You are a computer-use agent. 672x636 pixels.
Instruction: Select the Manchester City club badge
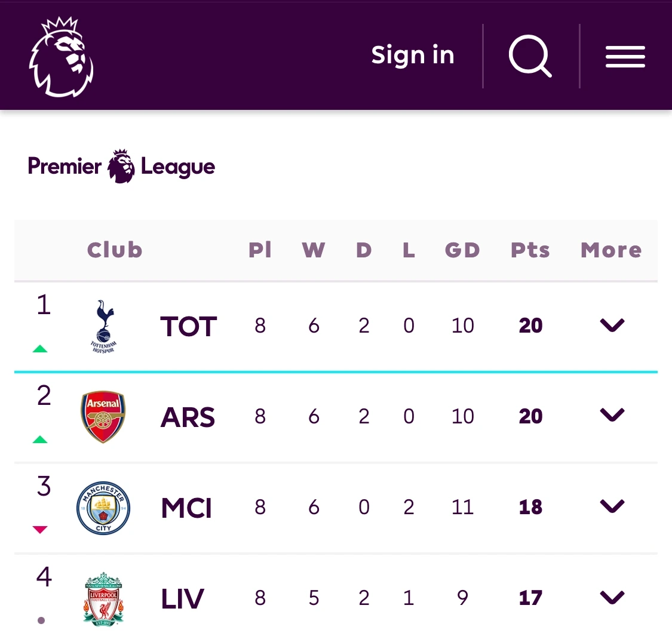click(103, 508)
